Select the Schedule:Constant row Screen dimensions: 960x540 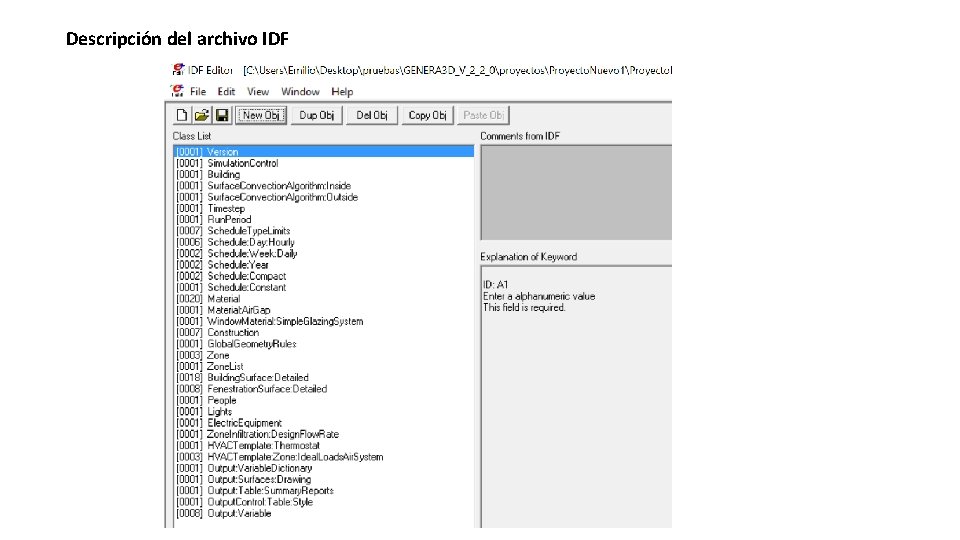point(324,287)
